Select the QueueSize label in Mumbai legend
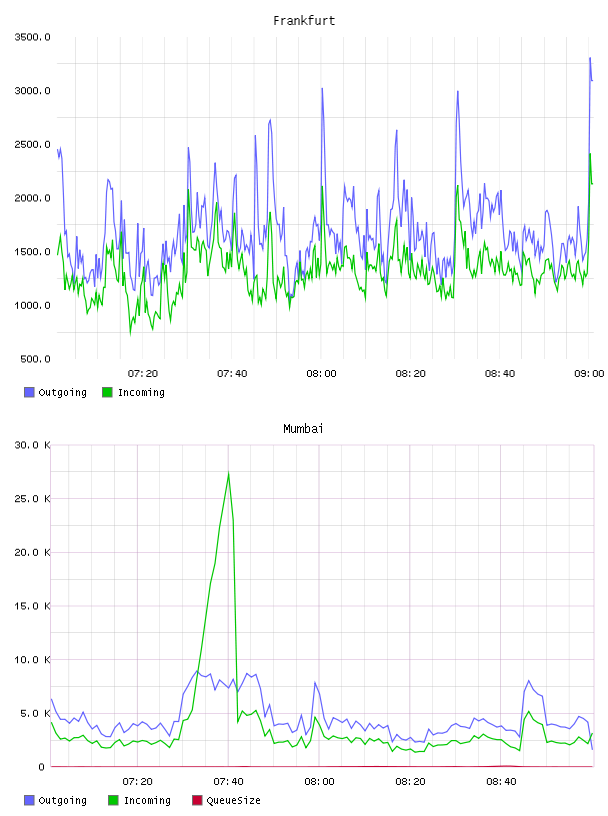This screenshot has width=608, height=816. click(233, 800)
